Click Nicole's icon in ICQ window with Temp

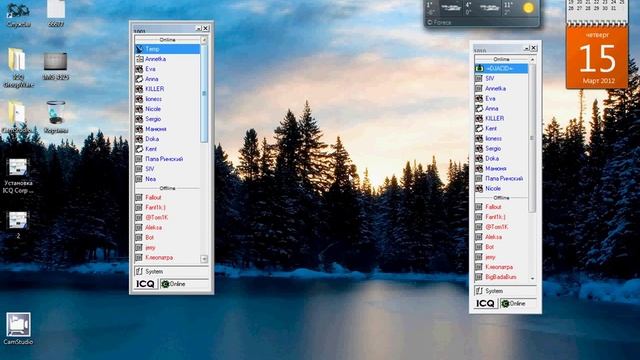pyautogui.click(x=140, y=109)
